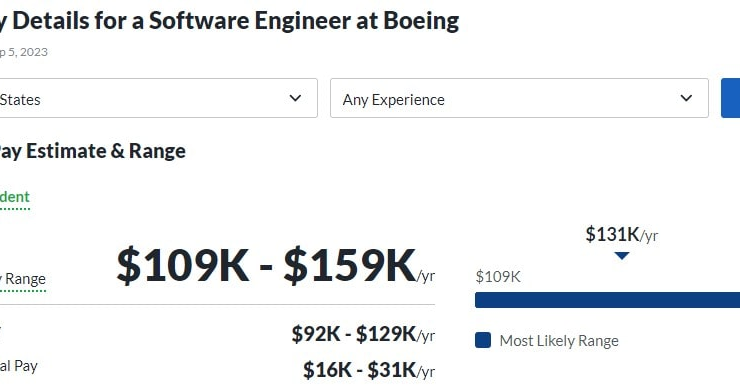Click the chevron arrow on the States dropdown
Image resolution: width=740 pixels, height=391 pixels.
(295, 98)
